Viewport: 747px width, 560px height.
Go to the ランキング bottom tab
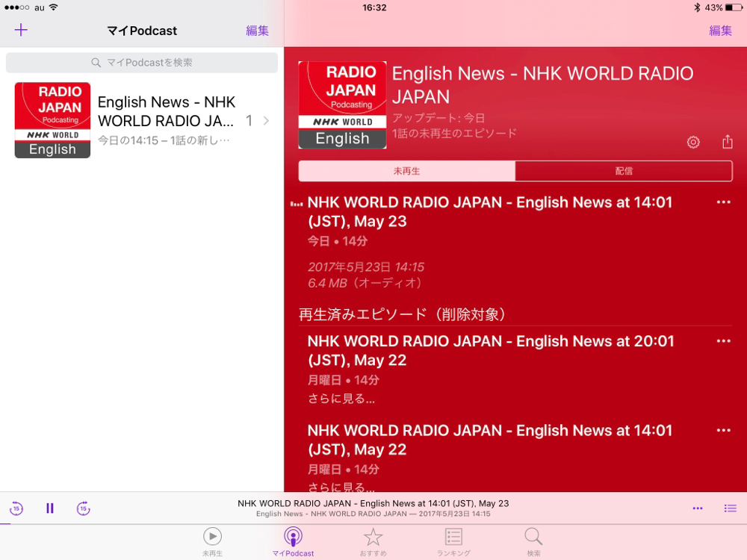[453, 542]
